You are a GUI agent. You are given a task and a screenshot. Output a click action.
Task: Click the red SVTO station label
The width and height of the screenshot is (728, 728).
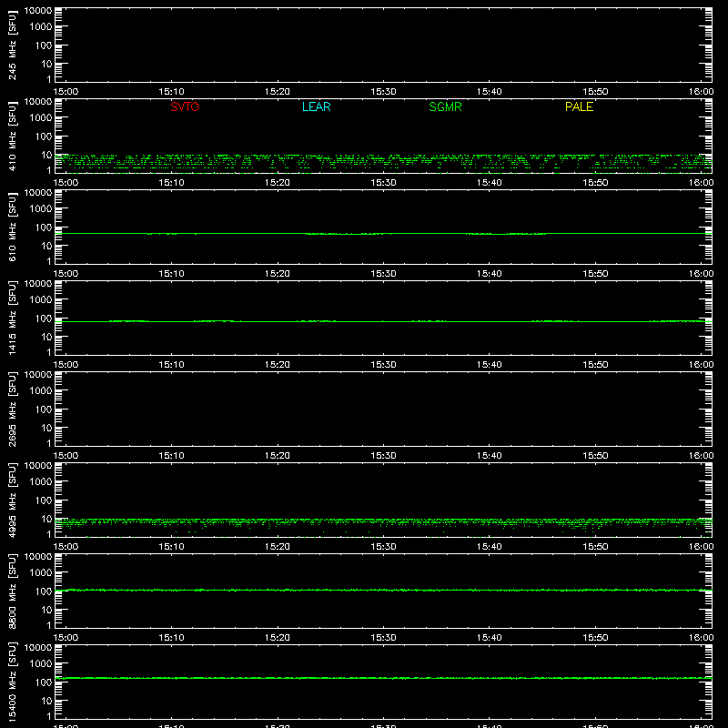[185, 106]
